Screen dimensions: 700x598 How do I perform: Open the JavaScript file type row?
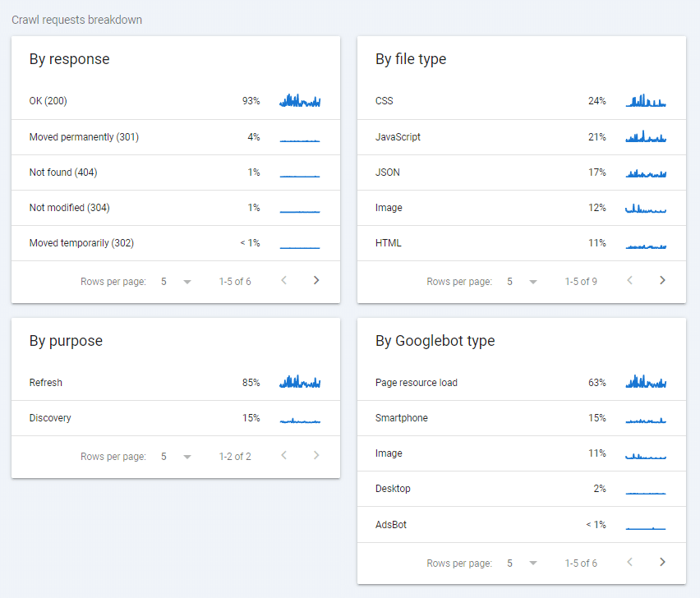[522, 137]
